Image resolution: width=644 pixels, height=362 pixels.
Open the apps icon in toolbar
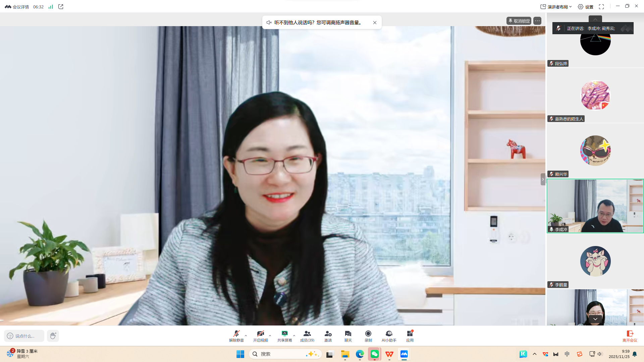pyautogui.click(x=410, y=334)
